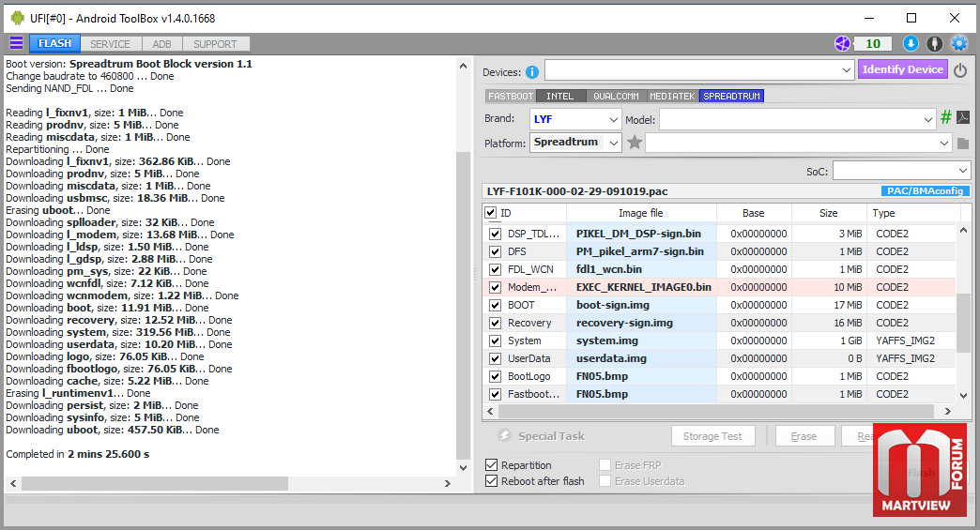
Task: Click log panel vertical scrollbar thumb
Action: (463, 305)
